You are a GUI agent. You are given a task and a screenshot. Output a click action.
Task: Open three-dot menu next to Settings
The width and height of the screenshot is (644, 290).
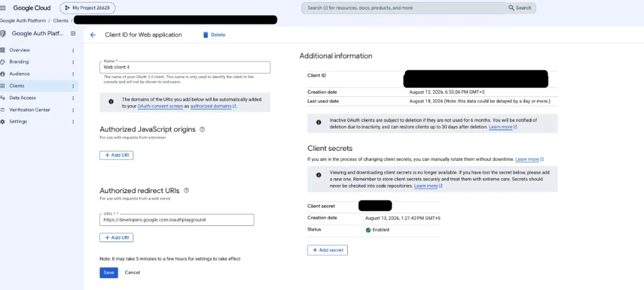(x=73, y=121)
